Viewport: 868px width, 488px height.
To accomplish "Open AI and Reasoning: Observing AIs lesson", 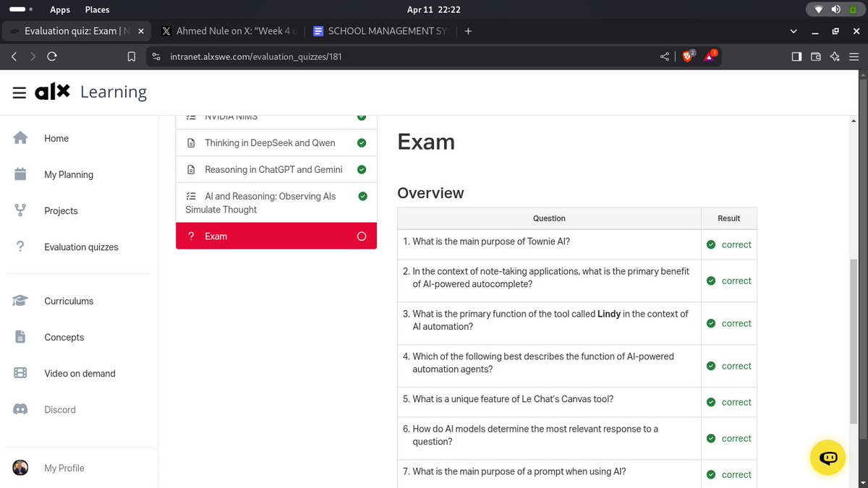I will pyautogui.click(x=276, y=202).
